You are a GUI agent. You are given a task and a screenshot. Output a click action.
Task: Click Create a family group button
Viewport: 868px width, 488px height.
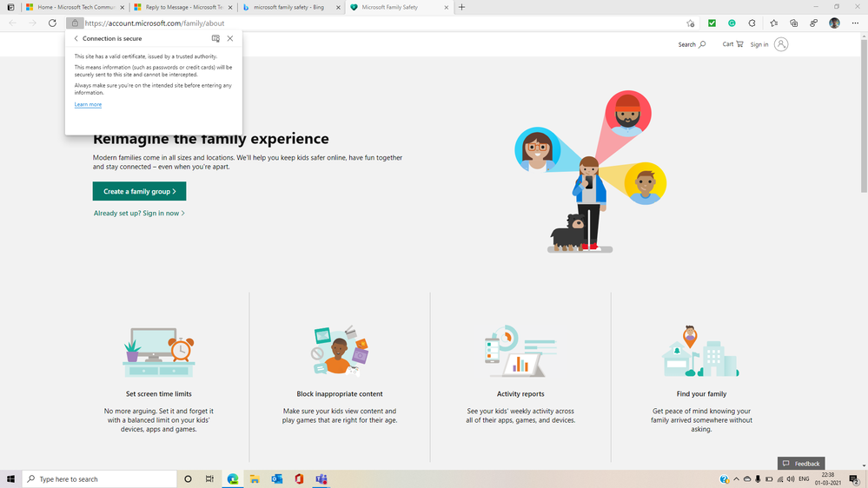tap(140, 191)
